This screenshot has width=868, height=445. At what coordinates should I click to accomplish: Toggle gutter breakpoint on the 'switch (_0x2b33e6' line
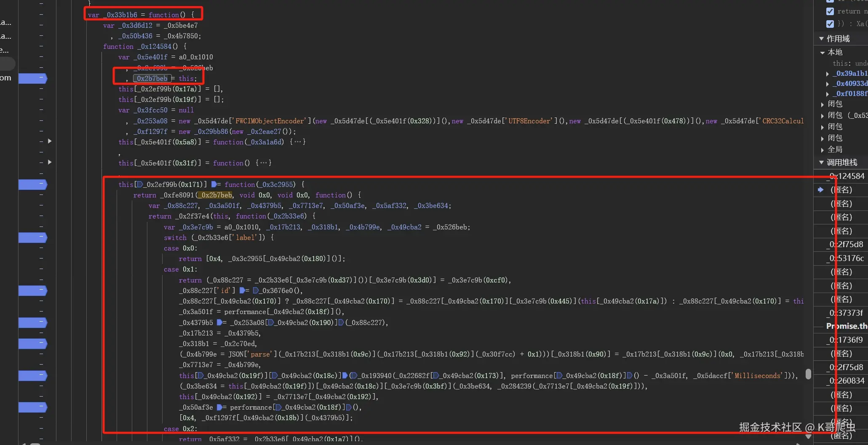(x=32, y=237)
